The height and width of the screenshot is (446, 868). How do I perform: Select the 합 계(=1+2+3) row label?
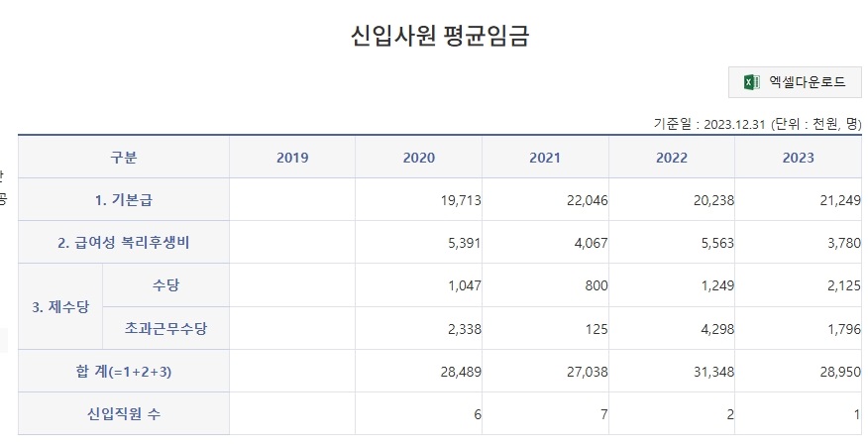tap(124, 371)
